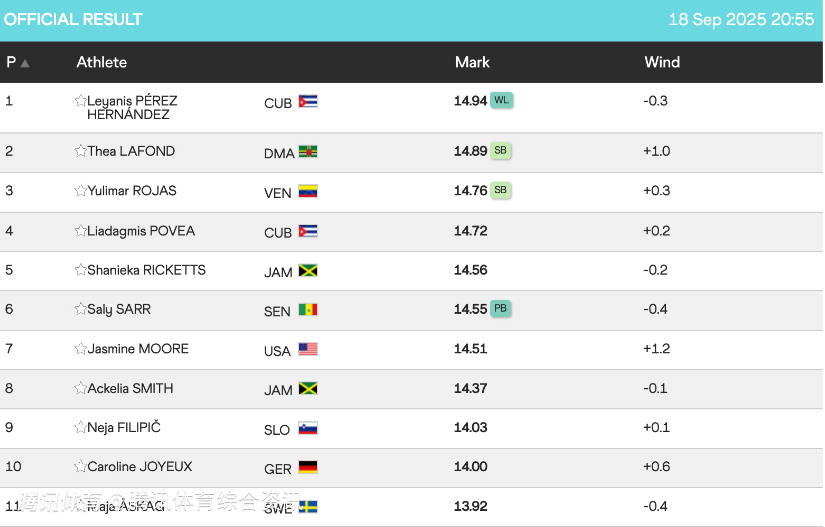Click the Wind column header

tap(662, 62)
